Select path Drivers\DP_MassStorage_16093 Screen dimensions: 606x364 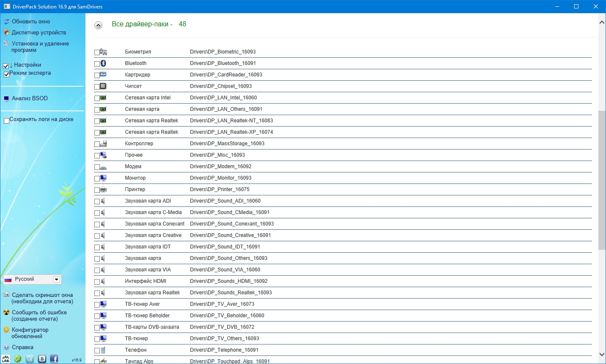point(227,144)
